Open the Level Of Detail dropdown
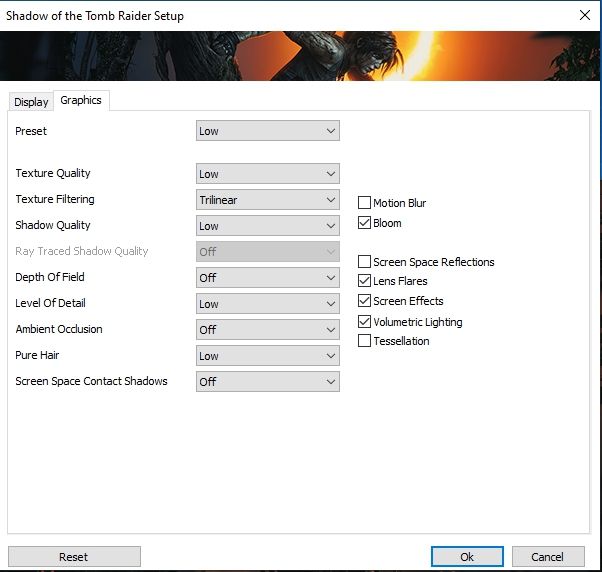The image size is (602, 572). (268, 304)
